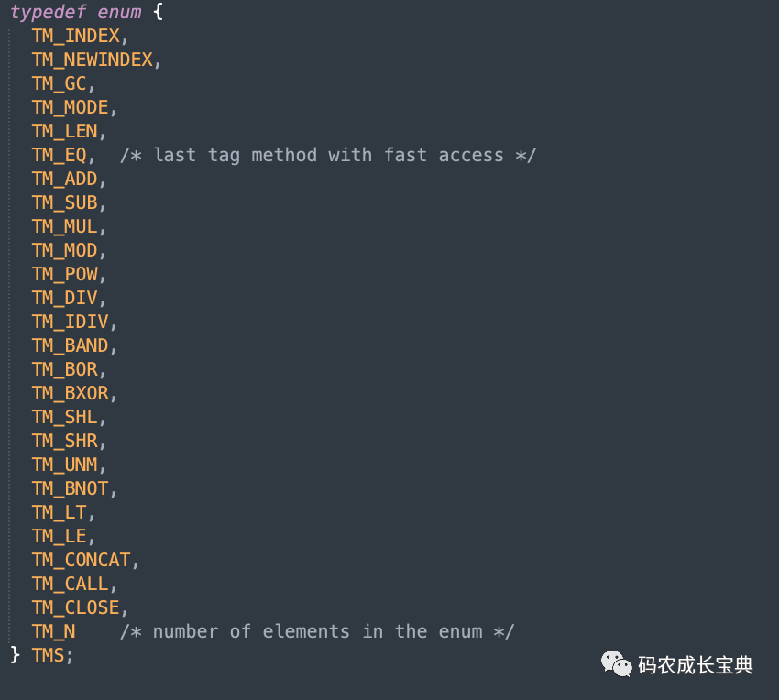Click the enum keyword
The width and height of the screenshot is (779, 700).
pos(120,13)
